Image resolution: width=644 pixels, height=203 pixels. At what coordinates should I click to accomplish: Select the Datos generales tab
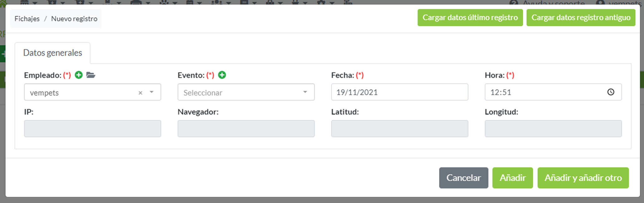pos(52,53)
